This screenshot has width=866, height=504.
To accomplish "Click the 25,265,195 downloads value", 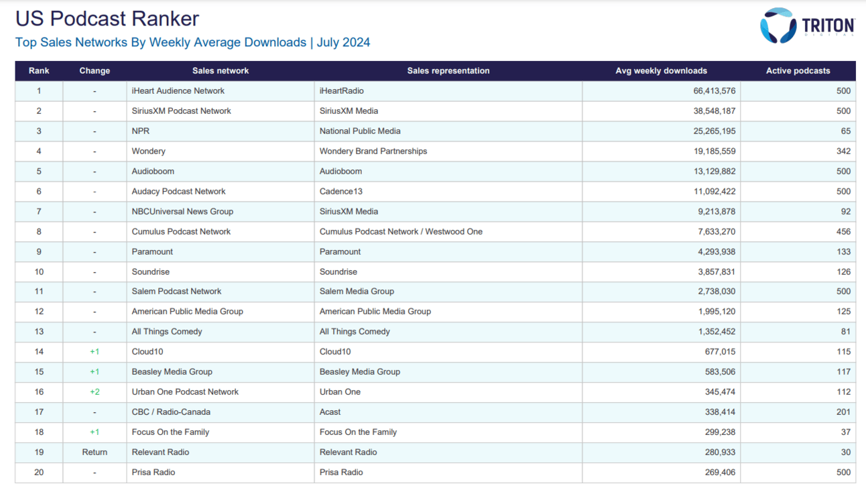I will click(x=715, y=131).
